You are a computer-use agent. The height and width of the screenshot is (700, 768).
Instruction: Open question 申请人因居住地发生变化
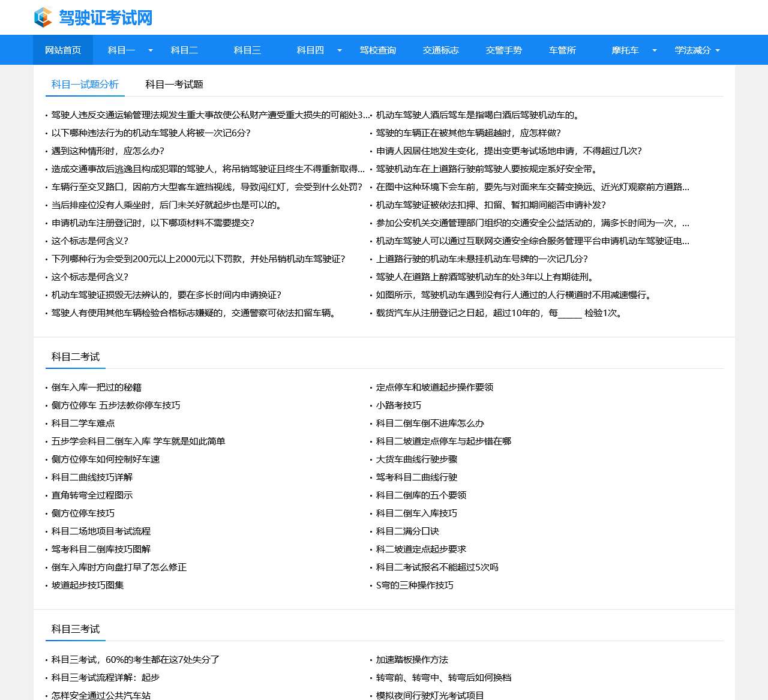click(509, 151)
